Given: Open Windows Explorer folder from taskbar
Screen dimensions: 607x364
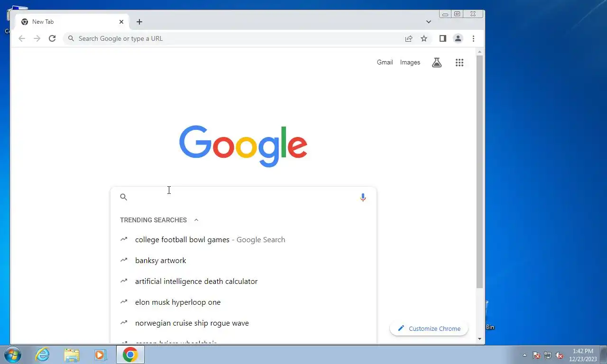Looking at the screenshot, I should pyautogui.click(x=72, y=355).
